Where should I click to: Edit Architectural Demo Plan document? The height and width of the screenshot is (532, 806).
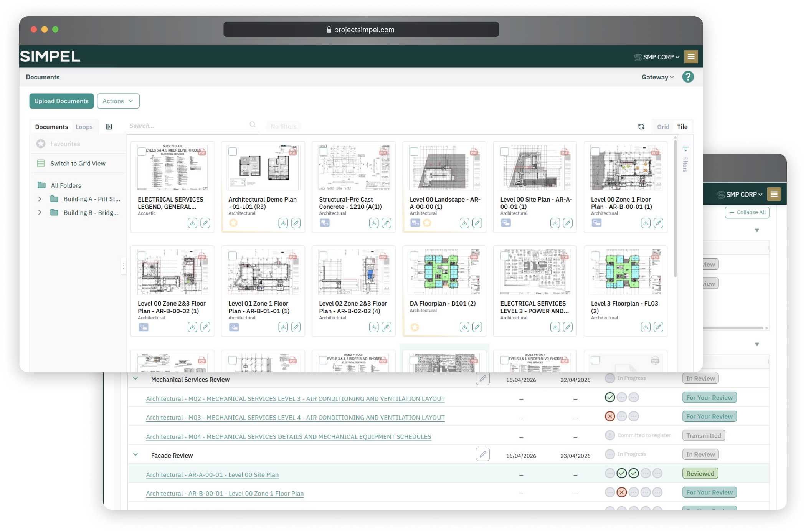[296, 223]
